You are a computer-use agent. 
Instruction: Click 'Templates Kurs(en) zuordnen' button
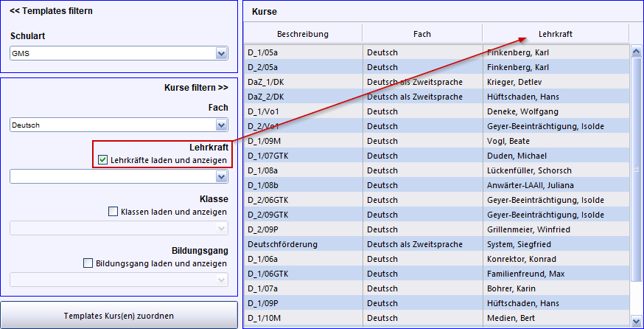tap(119, 316)
